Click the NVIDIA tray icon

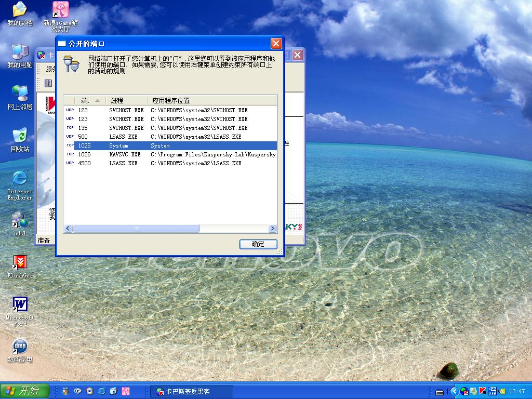point(502,391)
